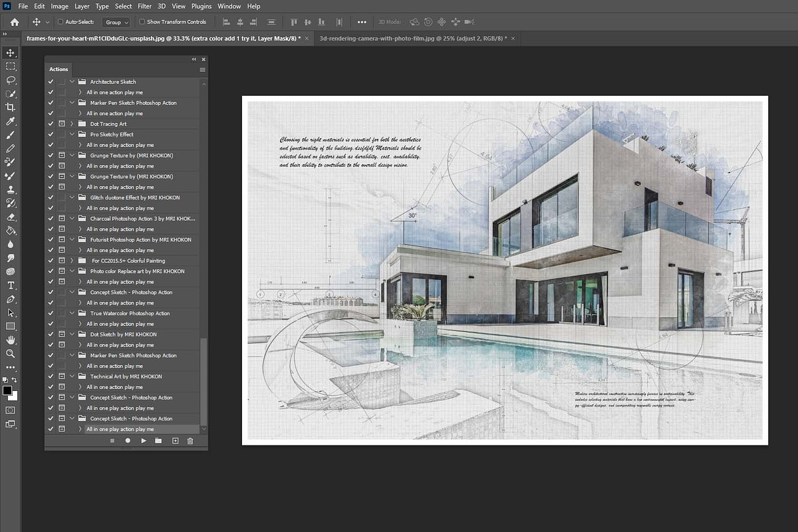Align horizontal centers in options bar
Image resolution: width=798 pixels, height=532 pixels.
[x=241, y=22]
